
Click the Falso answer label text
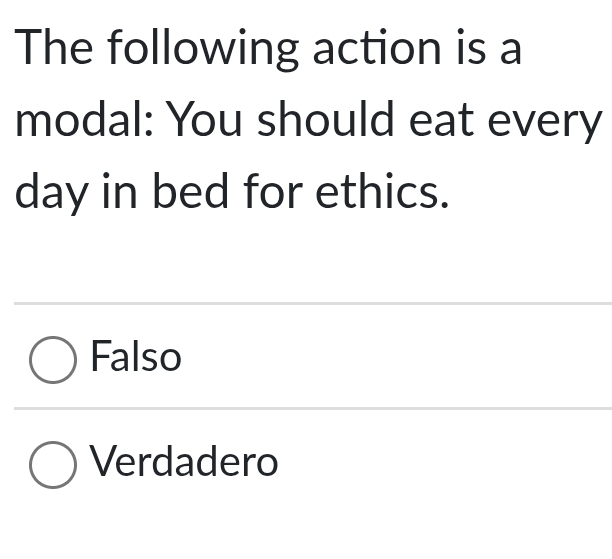136,357
